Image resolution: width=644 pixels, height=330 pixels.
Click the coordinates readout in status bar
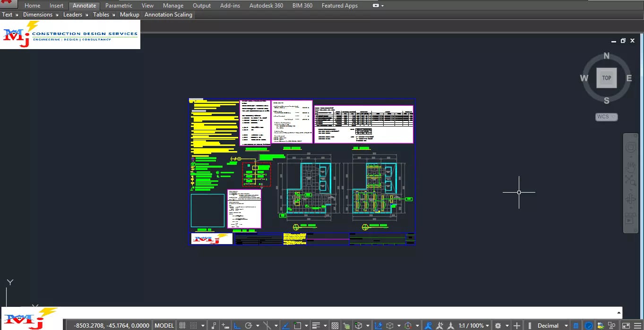click(112, 325)
